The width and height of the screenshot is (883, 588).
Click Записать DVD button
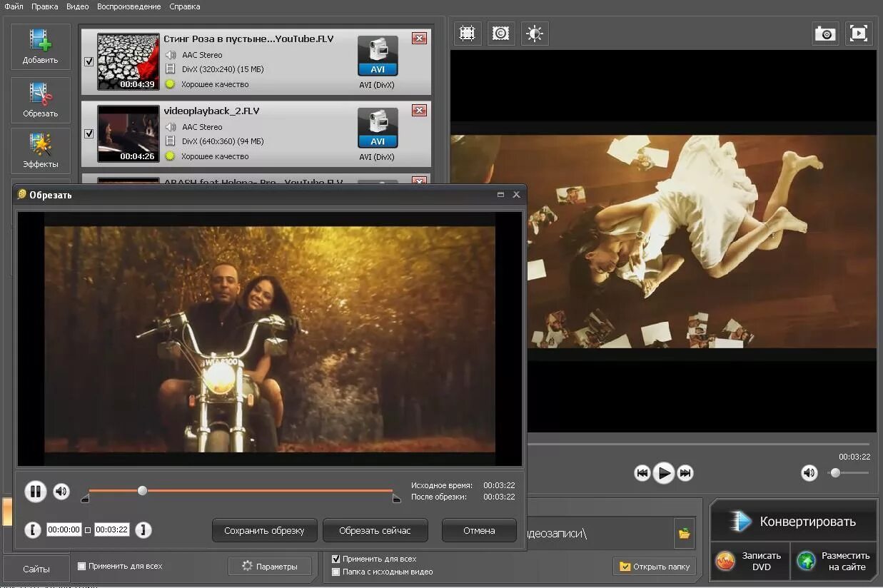[750, 561]
